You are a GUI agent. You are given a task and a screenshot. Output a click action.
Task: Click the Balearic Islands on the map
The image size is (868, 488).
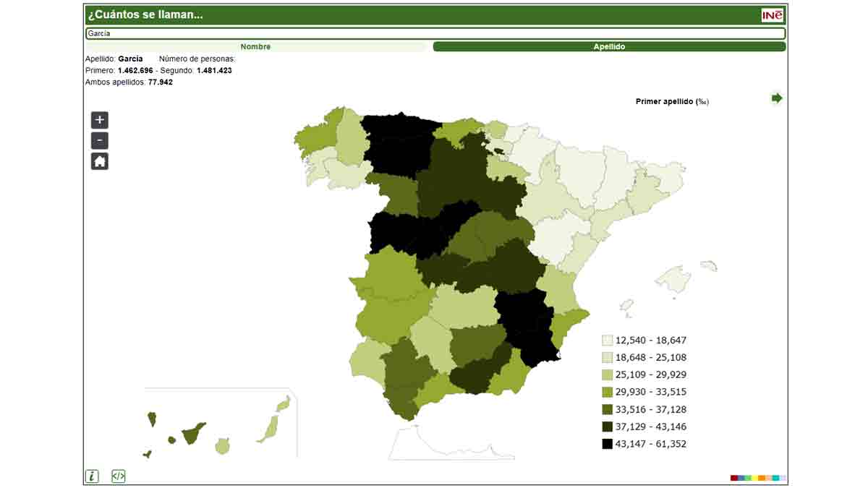pyautogui.click(x=673, y=280)
